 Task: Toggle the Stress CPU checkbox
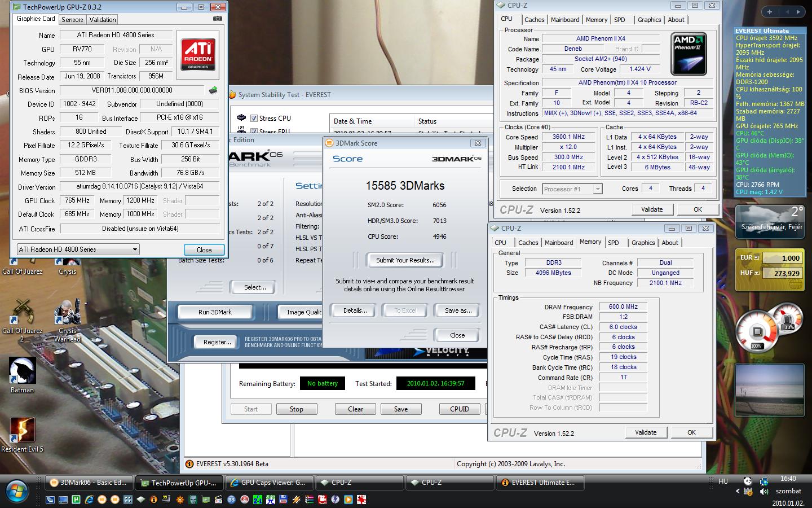(254, 119)
